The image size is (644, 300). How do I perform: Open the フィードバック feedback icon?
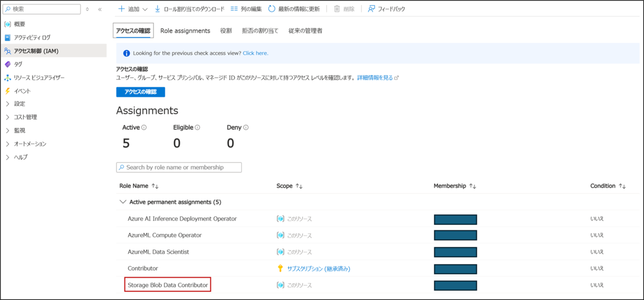pos(371,9)
